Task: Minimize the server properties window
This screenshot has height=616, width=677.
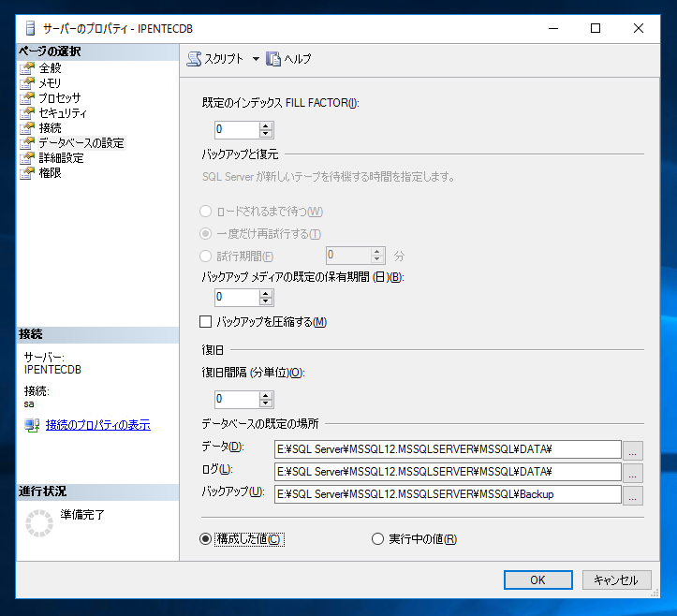Action: (553, 28)
